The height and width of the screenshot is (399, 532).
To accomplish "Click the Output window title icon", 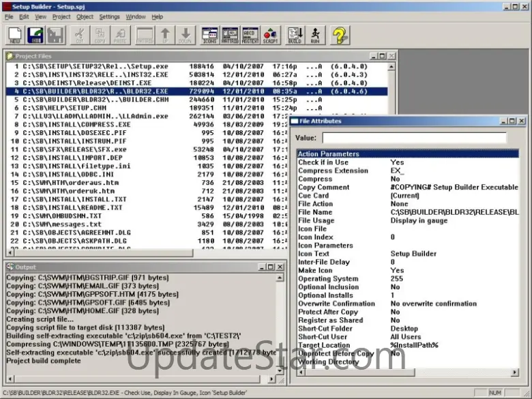I will pyautogui.click(x=10, y=267).
